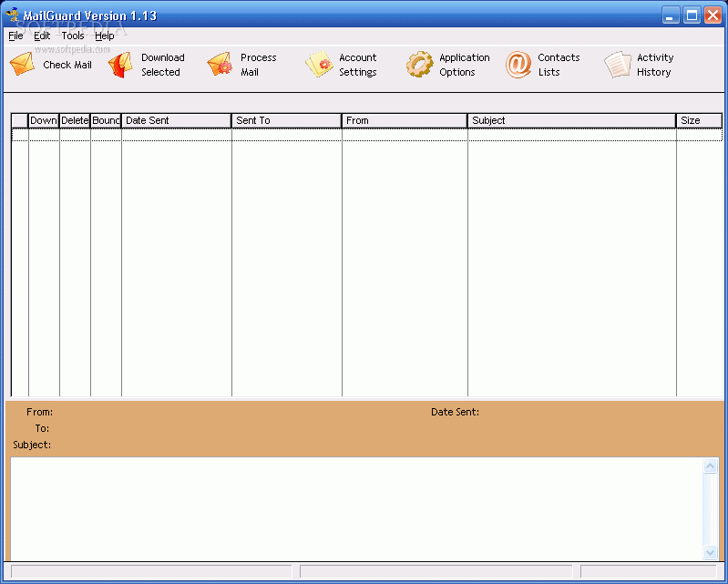The width and height of the screenshot is (728, 584).
Task: Open the Edit menu
Action: (x=42, y=36)
